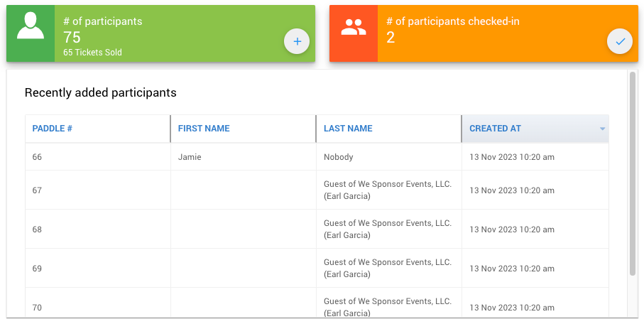This screenshot has height=324, width=644.
Task: Sort by the Last Name column header
Action: [x=348, y=129]
